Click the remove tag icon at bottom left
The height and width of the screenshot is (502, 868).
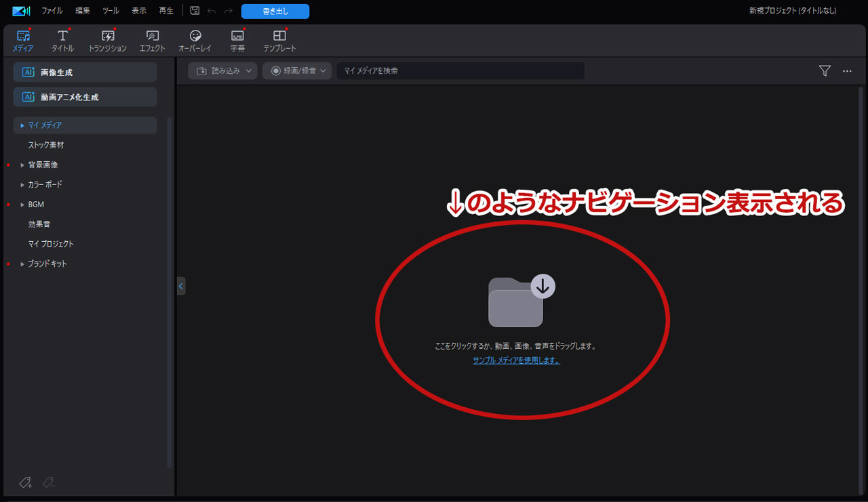[48, 482]
